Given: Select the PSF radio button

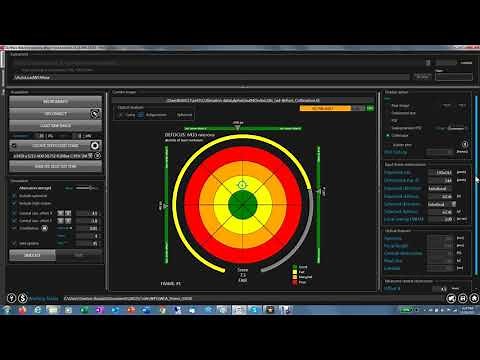Looking at the screenshot, I should tap(388, 120).
